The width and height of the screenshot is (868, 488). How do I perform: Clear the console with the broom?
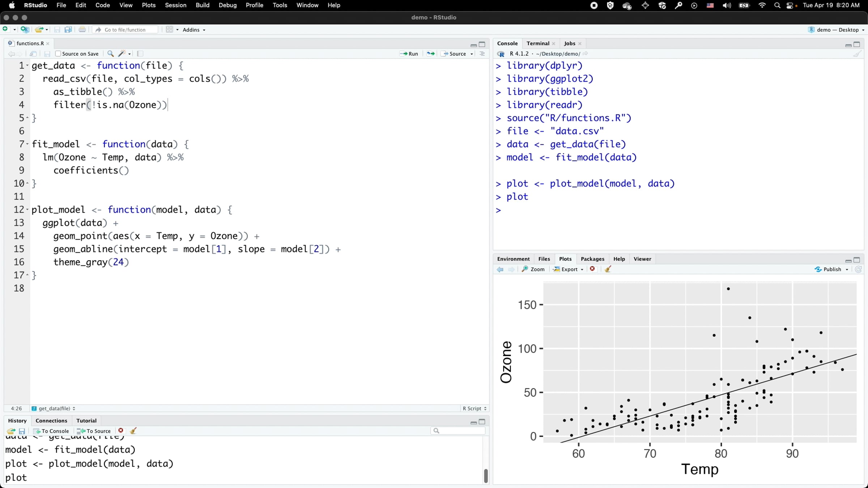point(857,54)
